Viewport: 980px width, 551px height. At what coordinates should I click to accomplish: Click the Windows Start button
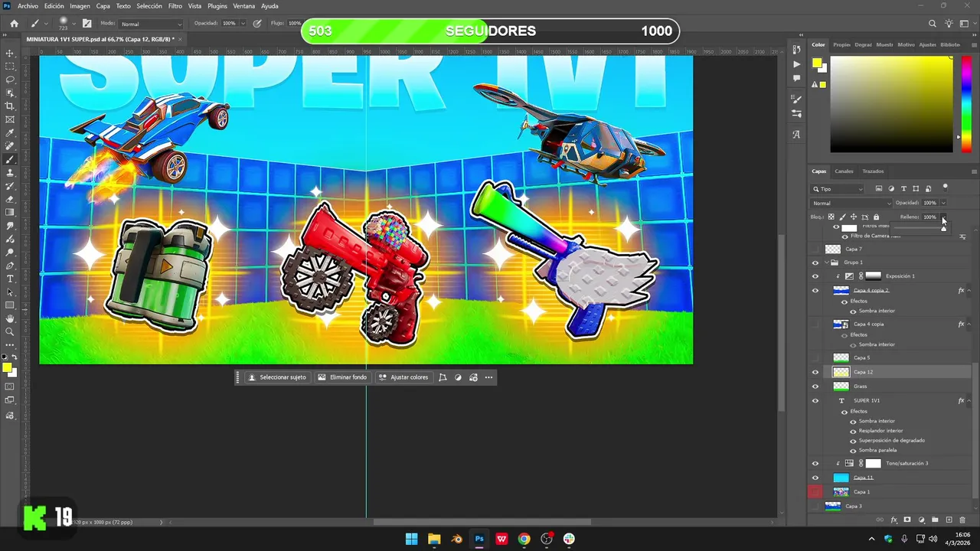click(411, 539)
